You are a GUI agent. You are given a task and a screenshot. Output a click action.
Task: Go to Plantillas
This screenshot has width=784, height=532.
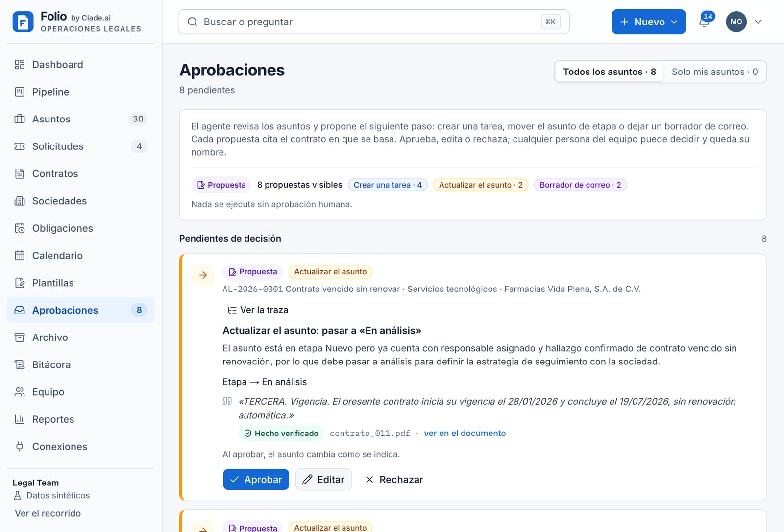tap(81, 283)
